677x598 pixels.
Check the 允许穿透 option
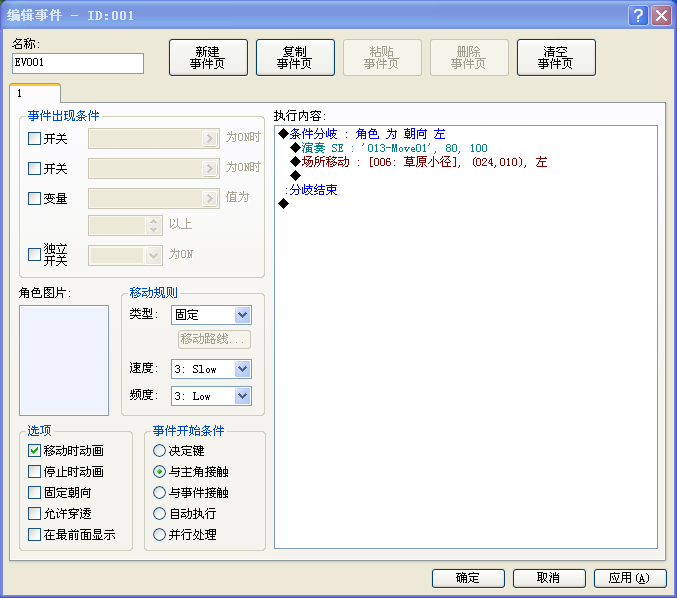[x=34, y=514]
